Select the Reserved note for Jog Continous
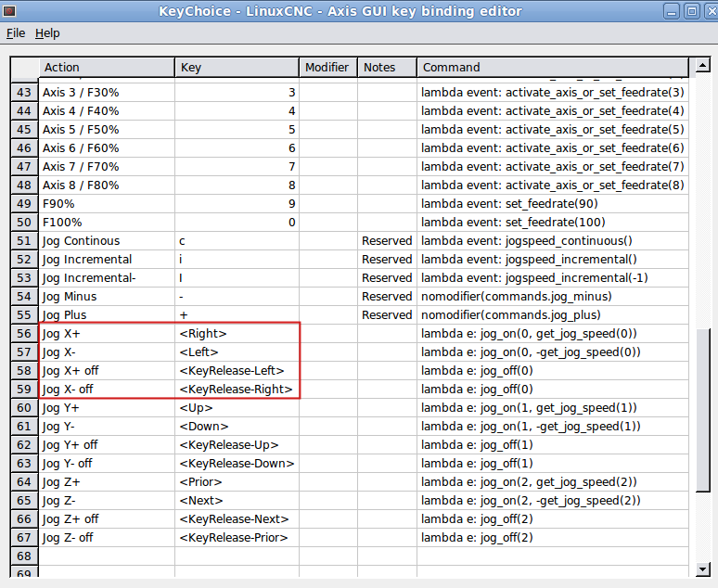The width and height of the screenshot is (718, 588). click(387, 241)
